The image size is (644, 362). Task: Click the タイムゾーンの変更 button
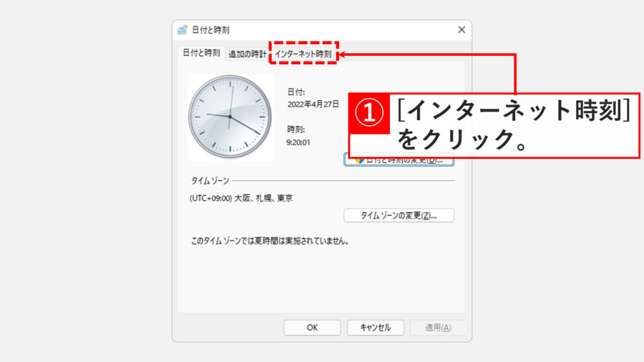[x=399, y=216]
